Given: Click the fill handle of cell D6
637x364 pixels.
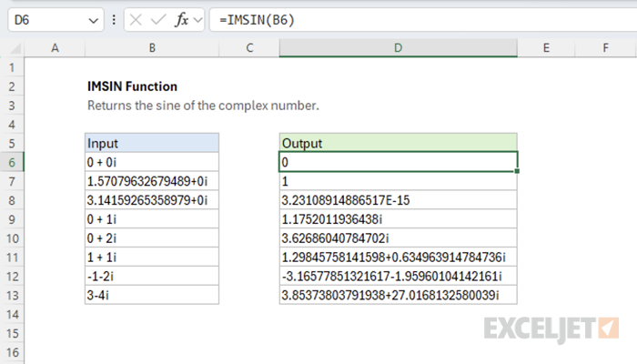Looking at the screenshot, I should pos(517,171).
